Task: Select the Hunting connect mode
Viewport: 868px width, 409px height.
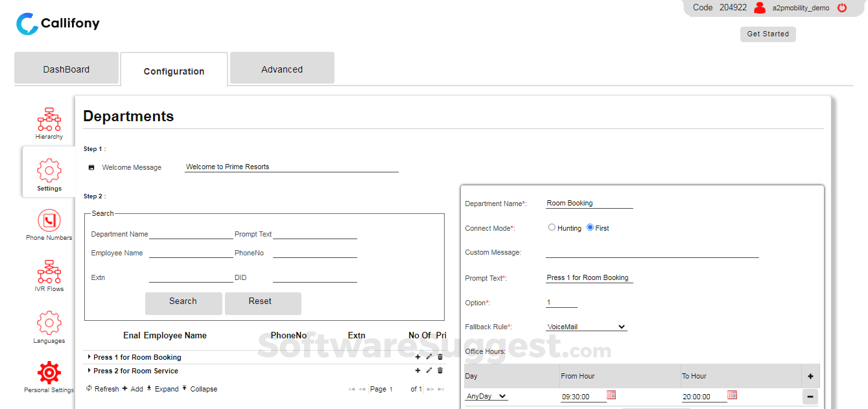Action: point(552,228)
